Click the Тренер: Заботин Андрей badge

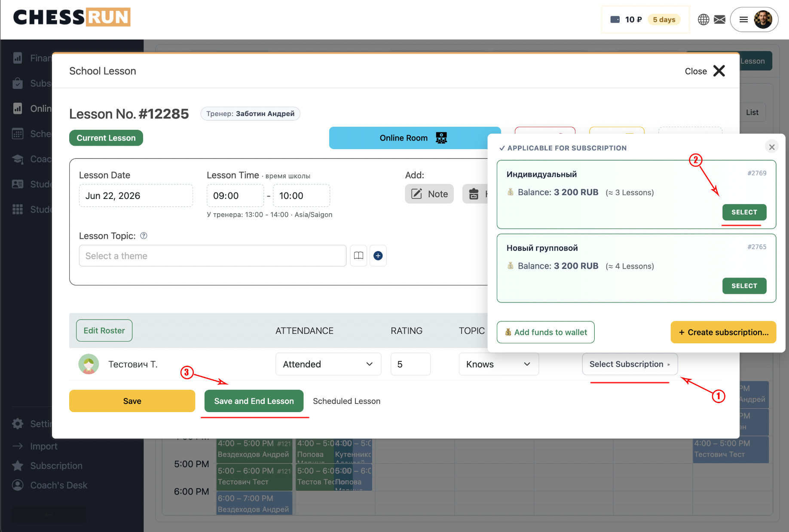click(x=251, y=113)
